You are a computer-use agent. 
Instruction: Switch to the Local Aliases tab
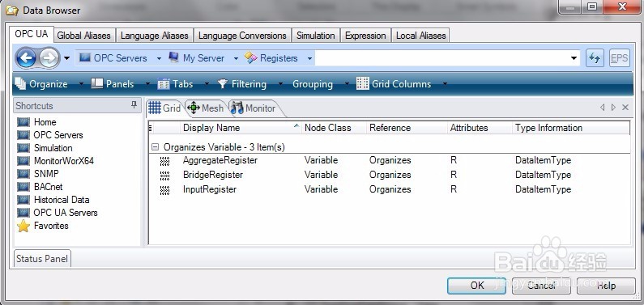pyautogui.click(x=420, y=36)
